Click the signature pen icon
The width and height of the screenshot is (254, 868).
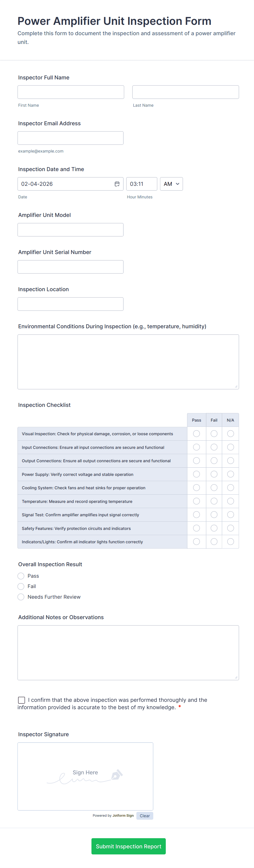117,775
